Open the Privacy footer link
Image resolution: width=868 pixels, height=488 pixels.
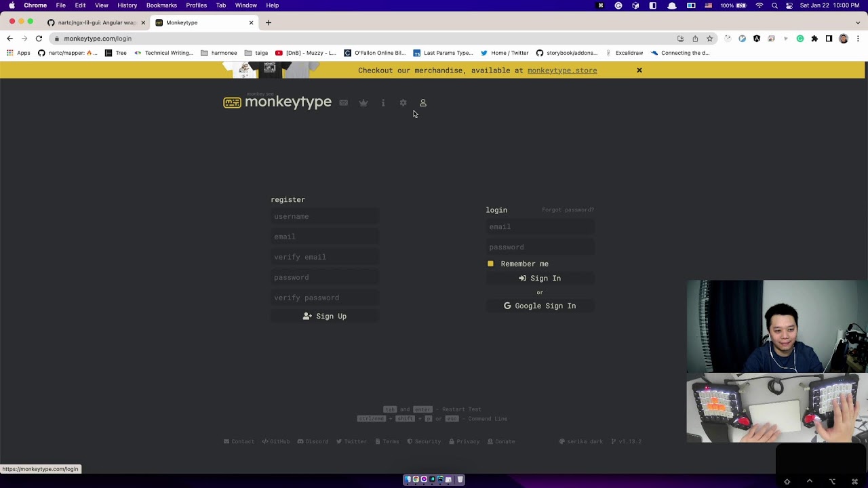[x=464, y=441]
